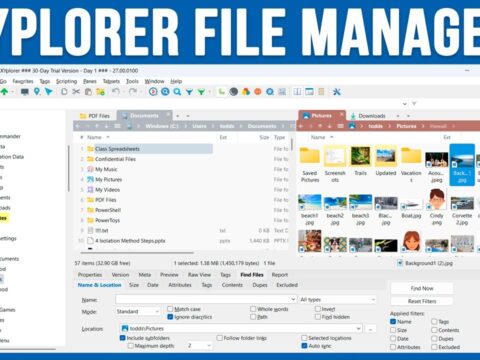Click the red-arrow circle toolbar icon
The width and height of the screenshot is (480, 360).
tap(153, 92)
